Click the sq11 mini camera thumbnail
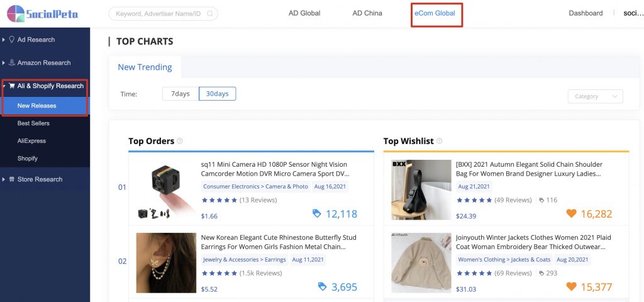The image size is (644, 302). (x=166, y=189)
